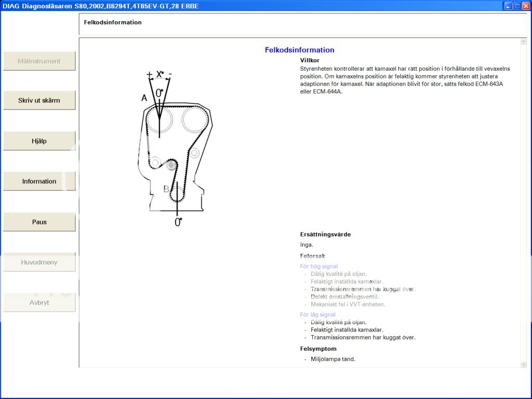Close the DIAG Diagnosläsaren window
Image resolution: width=532 pixels, height=399 pixels.
pyautogui.click(x=526, y=6)
